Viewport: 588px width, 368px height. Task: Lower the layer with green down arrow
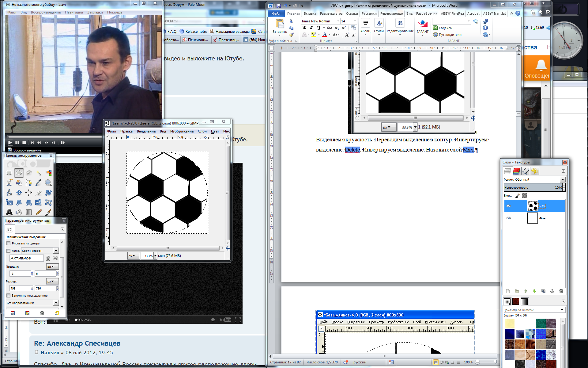(x=534, y=291)
